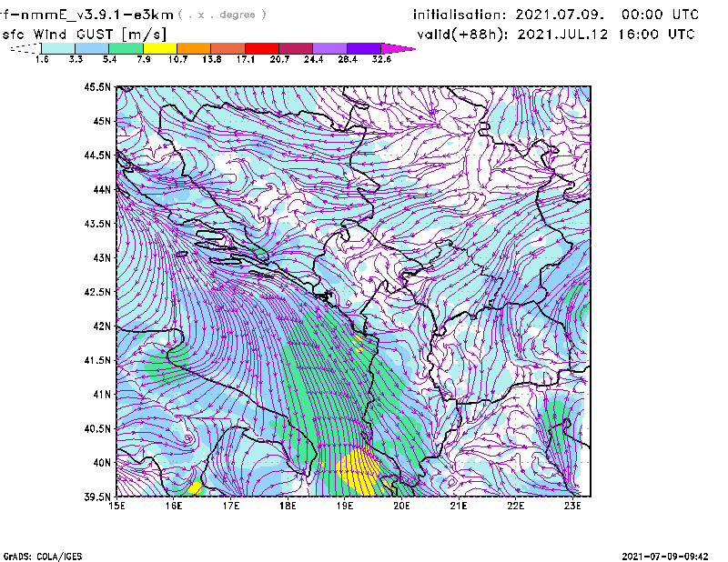
Task: Click the 43.5N latitude label
Action: (x=97, y=224)
